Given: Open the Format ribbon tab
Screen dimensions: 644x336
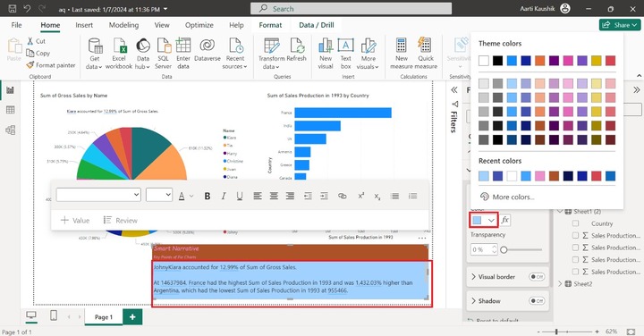Looking at the screenshot, I should coord(270,25).
